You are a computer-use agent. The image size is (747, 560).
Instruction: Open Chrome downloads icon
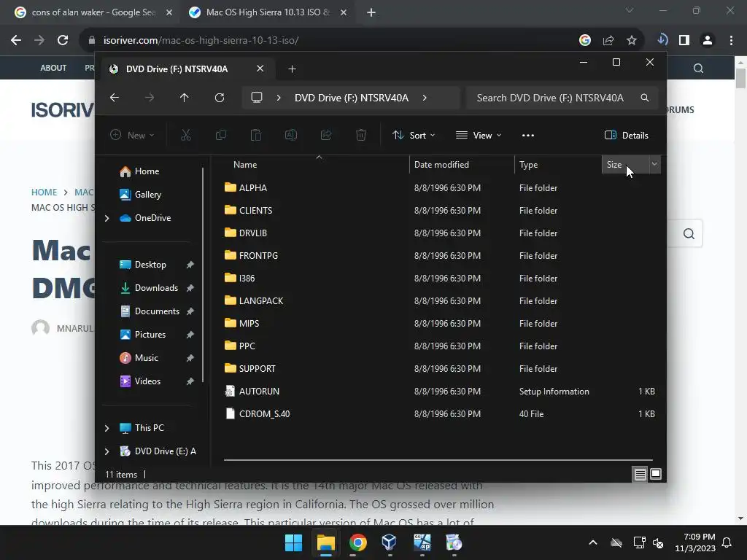(662, 40)
